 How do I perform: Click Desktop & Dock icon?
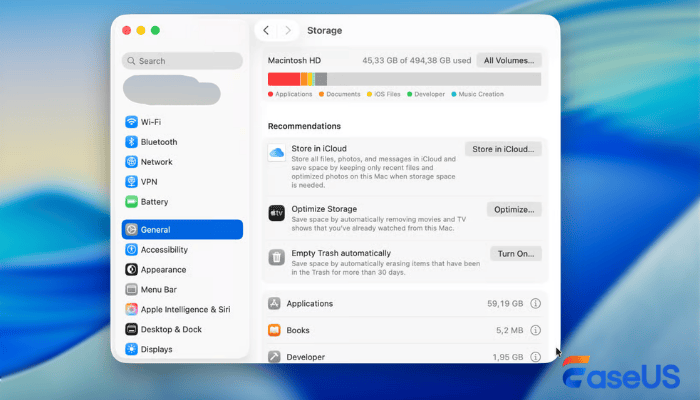tap(131, 329)
